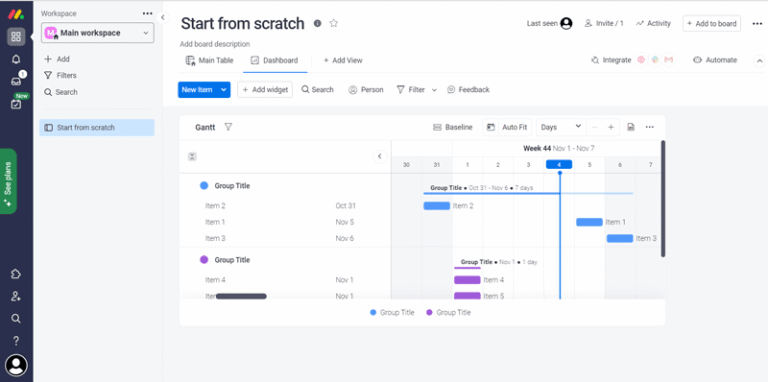Toggle purple Group Title in legend
The width and height of the screenshot is (768, 382).
click(449, 312)
